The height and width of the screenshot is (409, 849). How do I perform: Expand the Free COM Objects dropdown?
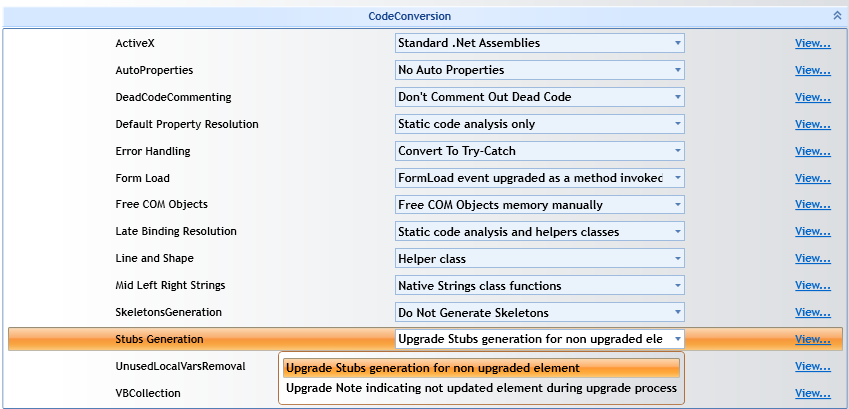click(x=540, y=205)
